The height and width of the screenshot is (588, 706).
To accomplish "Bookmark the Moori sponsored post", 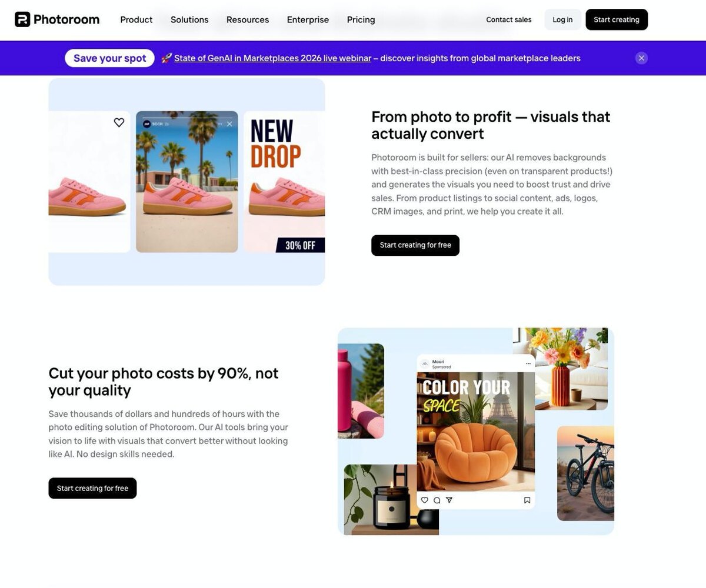I will click(x=527, y=500).
